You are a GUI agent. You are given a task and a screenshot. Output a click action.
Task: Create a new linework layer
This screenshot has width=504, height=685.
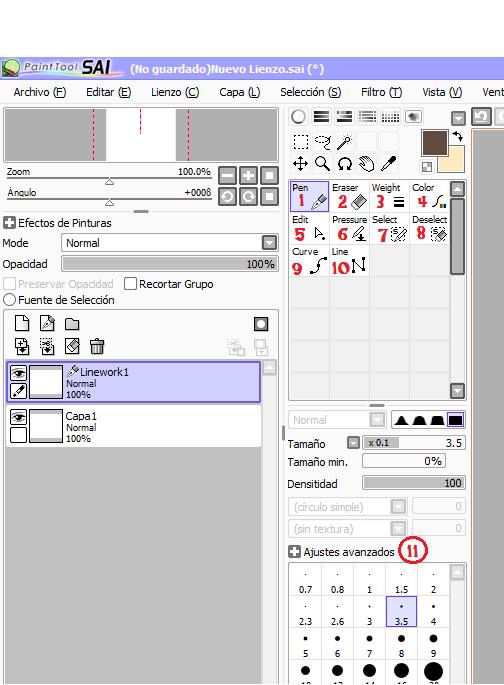(47, 324)
